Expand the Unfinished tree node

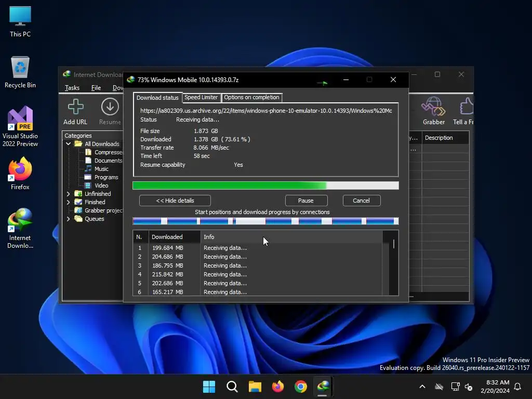pos(68,194)
